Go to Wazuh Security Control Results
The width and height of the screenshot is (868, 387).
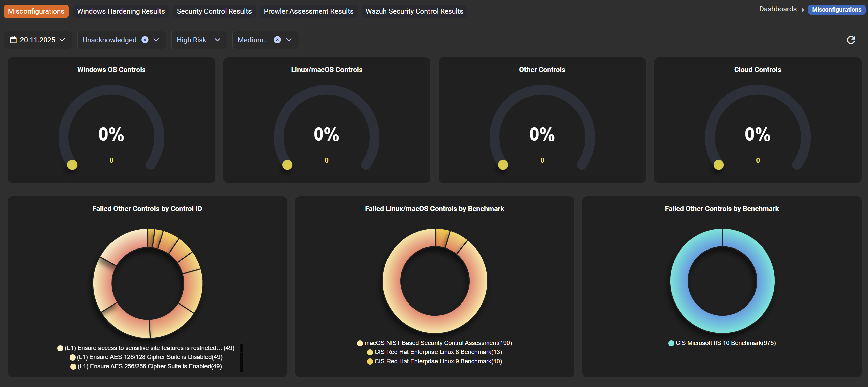click(414, 11)
